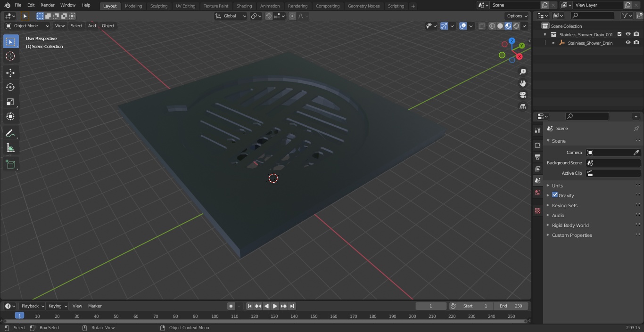Activate the Annotate pencil tool
644x332 pixels.
coord(10,134)
